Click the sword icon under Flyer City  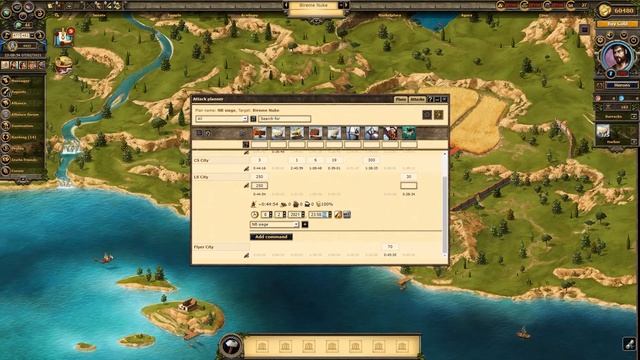[x=246, y=256]
